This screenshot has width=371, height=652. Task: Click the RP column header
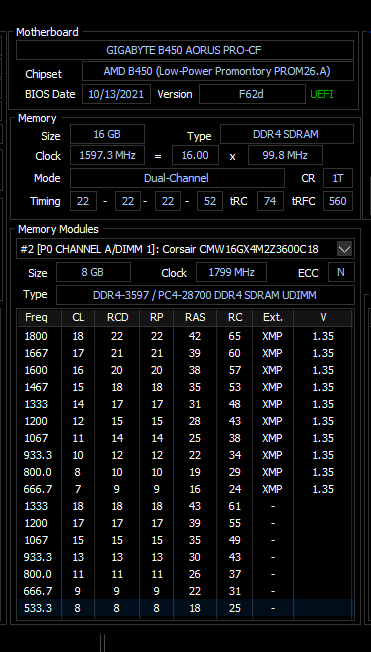[156, 318]
